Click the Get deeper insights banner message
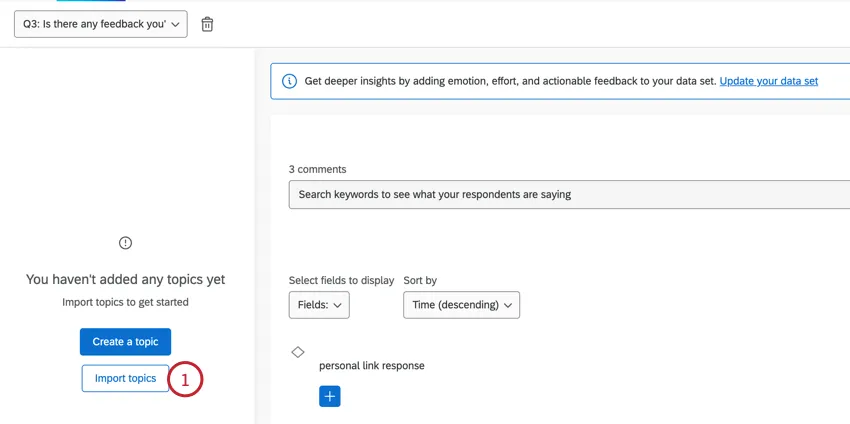This screenshot has width=850, height=424. (x=510, y=81)
